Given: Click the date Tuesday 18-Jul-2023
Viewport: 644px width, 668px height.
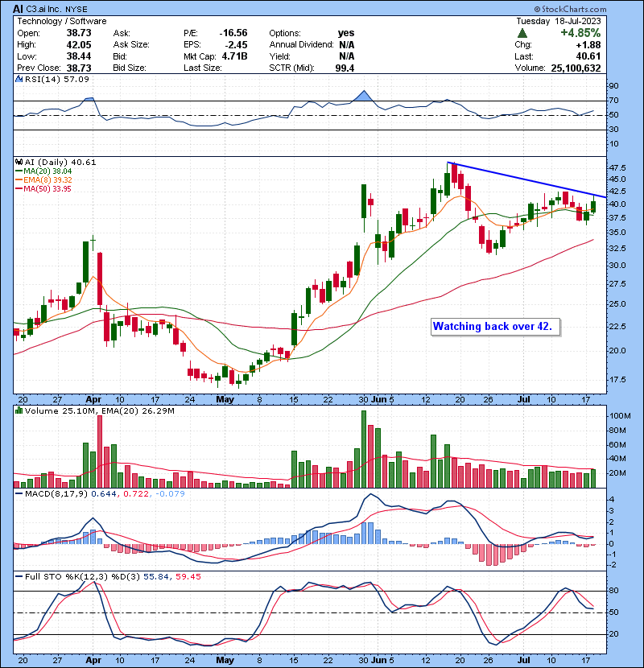Looking at the screenshot, I should (x=559, y=21).
